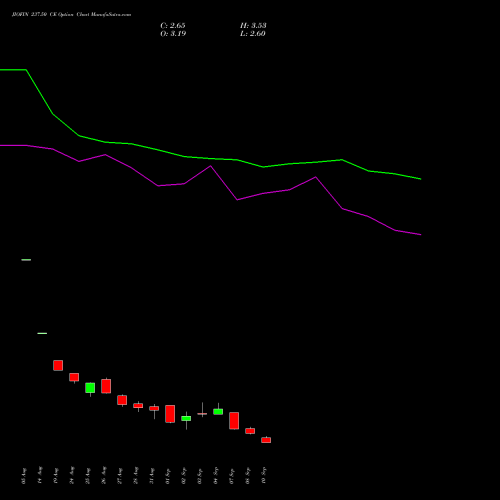Select the 26 Aug date label
Viewport: 500px width, 500px height.
coord(104,476)
